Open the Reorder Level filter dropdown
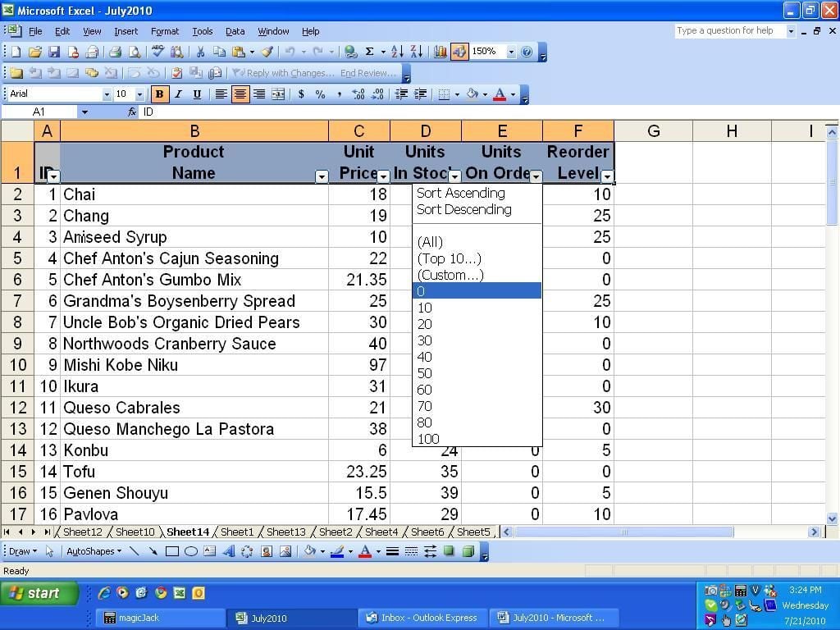Screen dimensions: 840x630 click(607, 176)
